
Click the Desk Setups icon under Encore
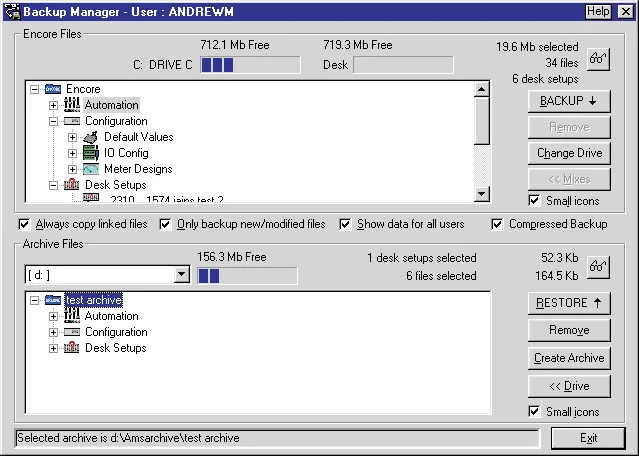coord(72,185)
